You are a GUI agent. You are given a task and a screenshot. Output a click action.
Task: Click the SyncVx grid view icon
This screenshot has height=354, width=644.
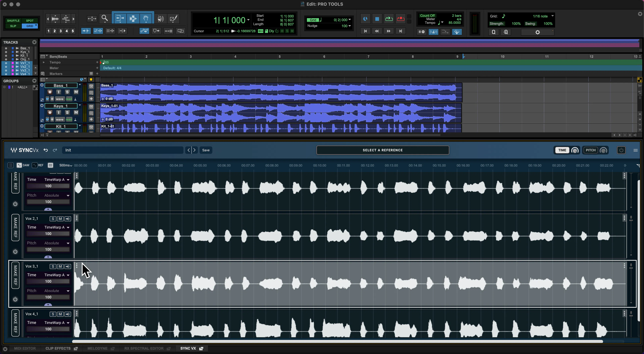[x=50, y=165]
